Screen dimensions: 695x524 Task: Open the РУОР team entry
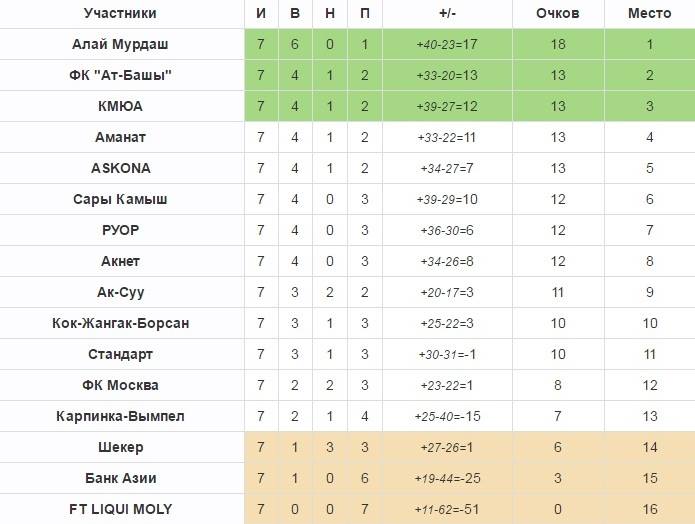(x=120, y=230)
